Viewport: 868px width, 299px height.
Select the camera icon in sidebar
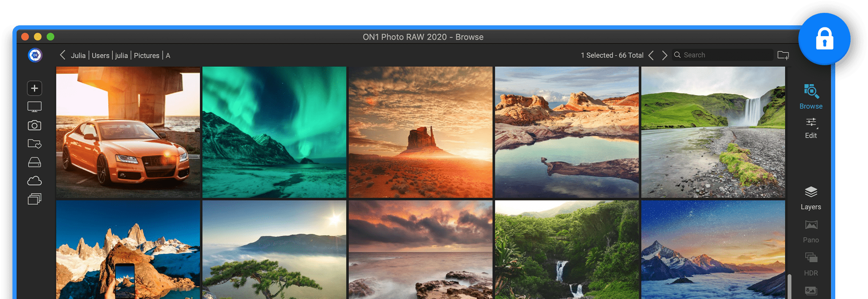pyautogui.click(x=34, y=125)
